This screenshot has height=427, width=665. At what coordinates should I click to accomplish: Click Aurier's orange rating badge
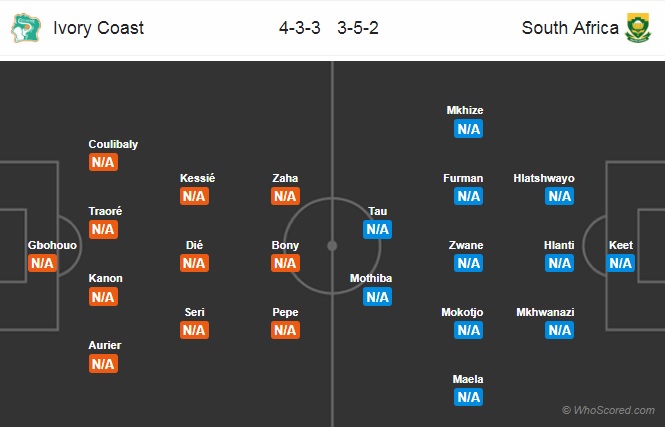[x=103, y=364]
